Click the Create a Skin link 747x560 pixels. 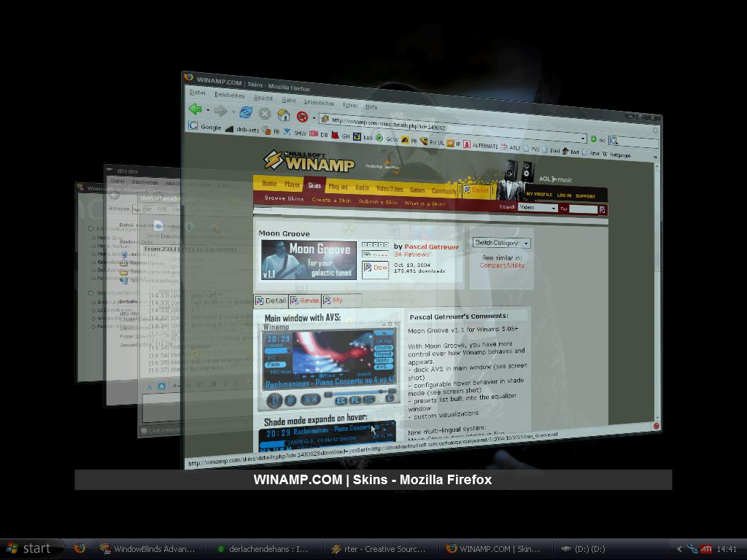pos(331,200)
